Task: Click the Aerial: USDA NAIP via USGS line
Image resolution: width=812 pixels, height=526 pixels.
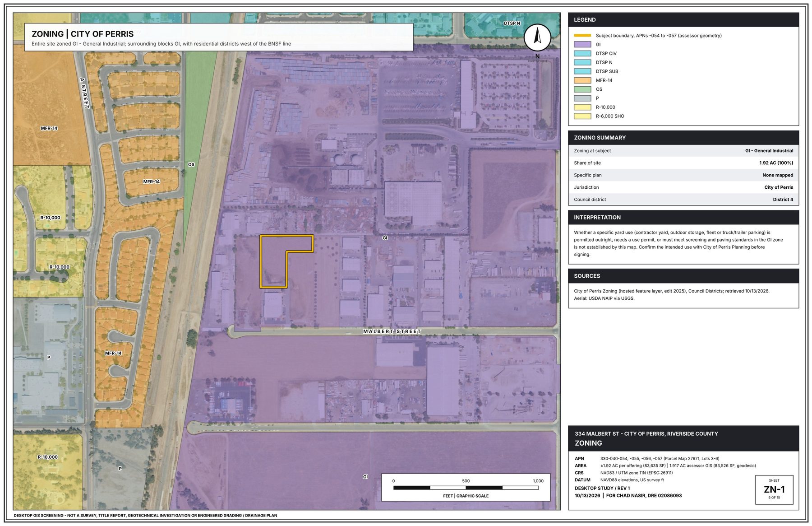Action: [x=604, y=298]
